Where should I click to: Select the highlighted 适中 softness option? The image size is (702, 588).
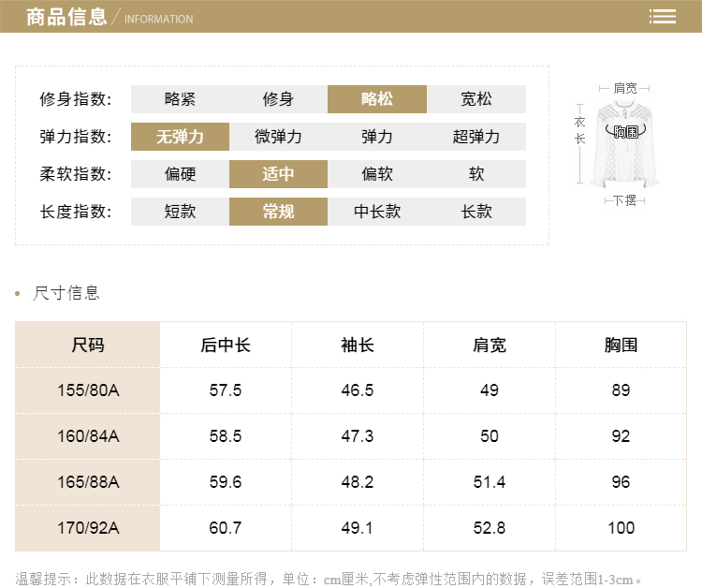click(x=278, y=174)
